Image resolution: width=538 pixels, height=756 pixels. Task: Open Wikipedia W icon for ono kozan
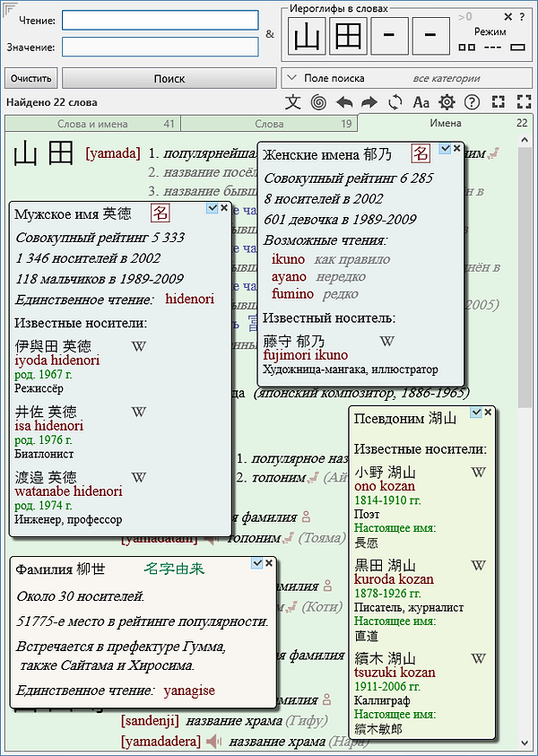478,472
